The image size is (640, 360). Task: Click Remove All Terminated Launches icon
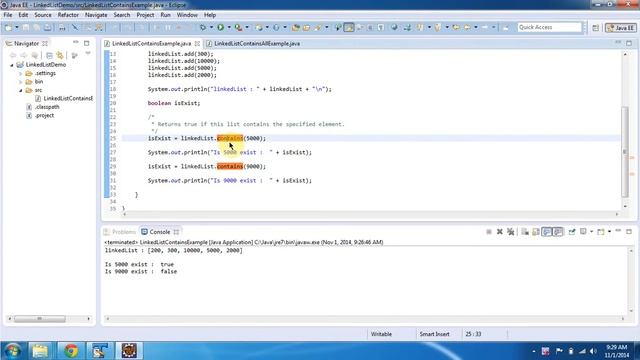(511, 232)
